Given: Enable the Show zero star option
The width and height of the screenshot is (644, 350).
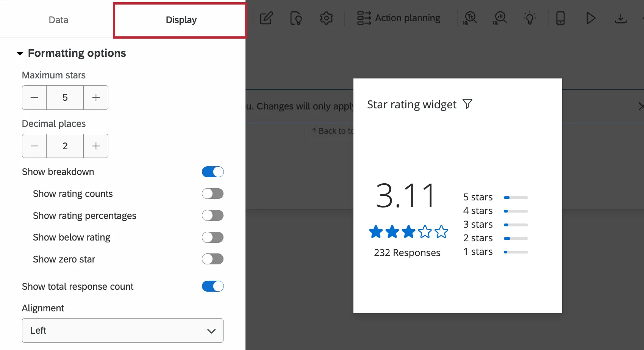Looking at the screenshot, I should tap(213, 259).
